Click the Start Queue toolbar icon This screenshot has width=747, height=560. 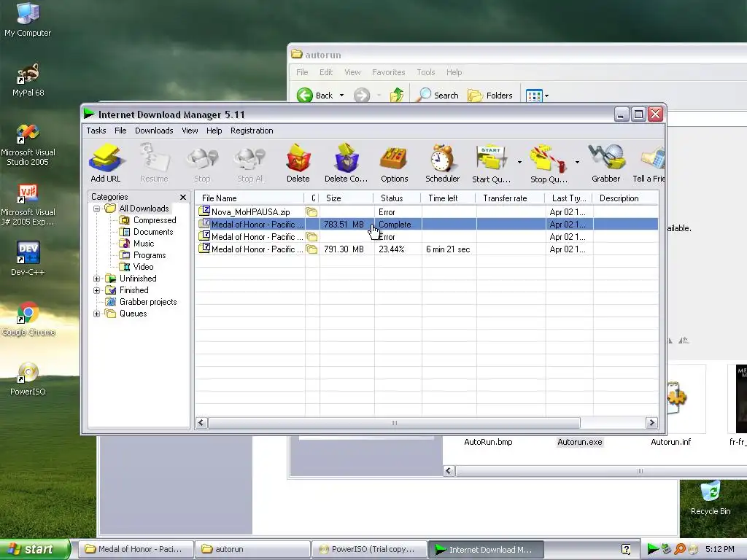491,163
